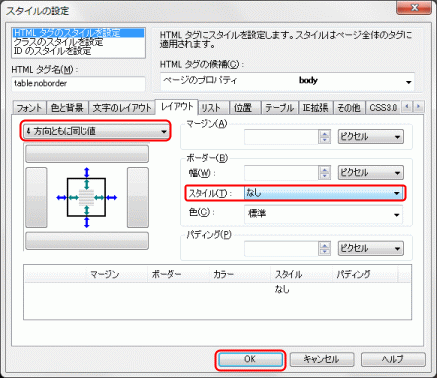437x378 pixels.
Task: Click the right side selector button
Action: (x=138, y=198)
